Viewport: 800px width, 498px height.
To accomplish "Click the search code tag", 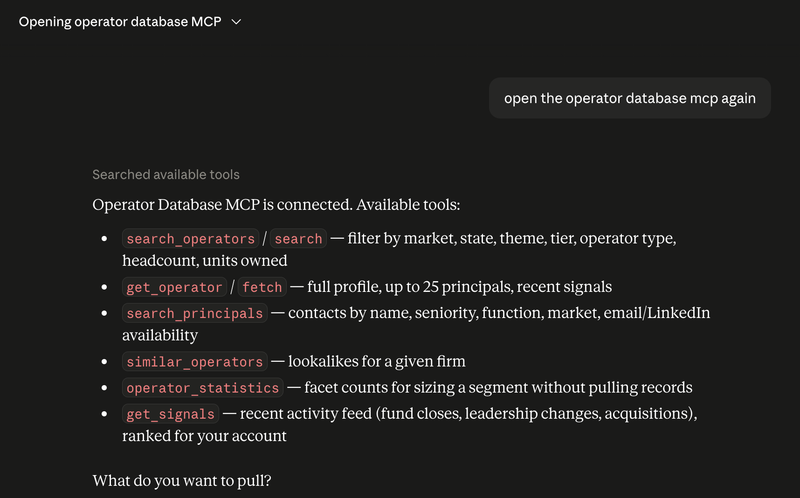I will (x=298, y=238).
